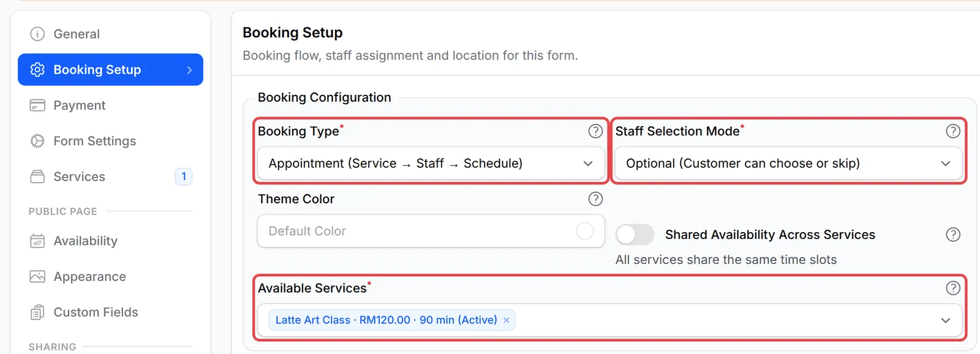The height and width of the screenshot is (354, 980).
Task: Open the General section in sidebar
Action: (x=110, y=34)
